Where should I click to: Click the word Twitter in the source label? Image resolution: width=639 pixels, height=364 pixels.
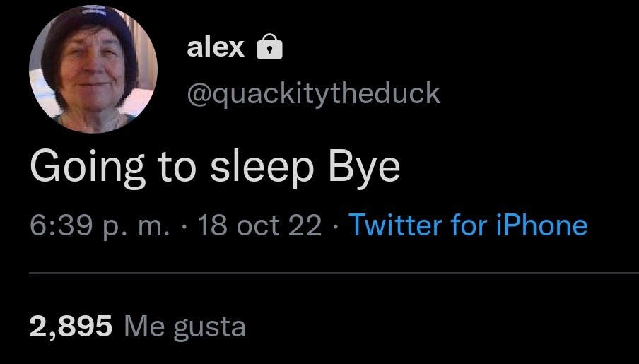(x=395, y=225)
